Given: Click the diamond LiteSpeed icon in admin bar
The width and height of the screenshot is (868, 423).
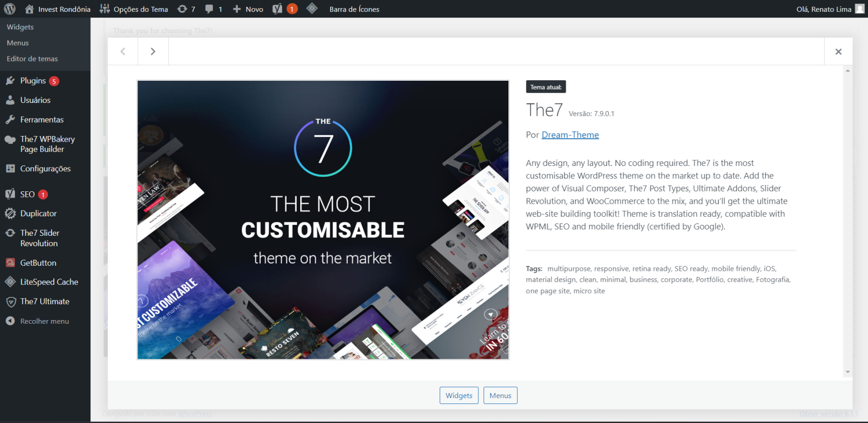Looking at the screenshot, I should [x=312, y=8].
